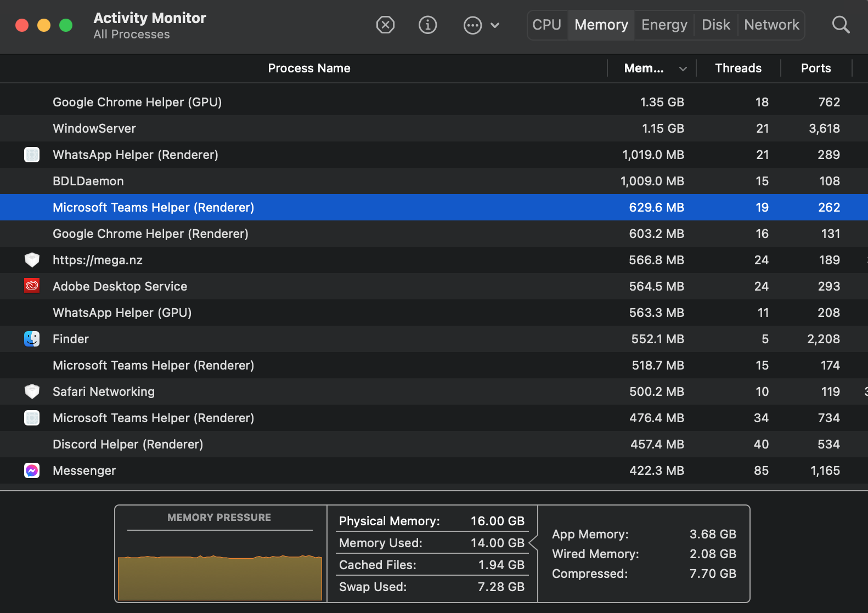Click the Messenger app icon
This screenshot has height=613, width=868.
[x=32, y=470]
